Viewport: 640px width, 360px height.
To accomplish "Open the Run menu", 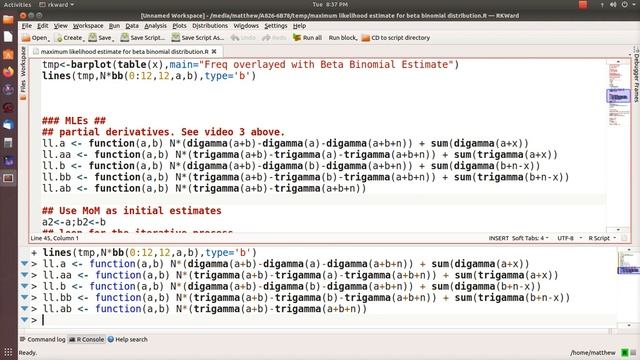I will coord(114,26).
